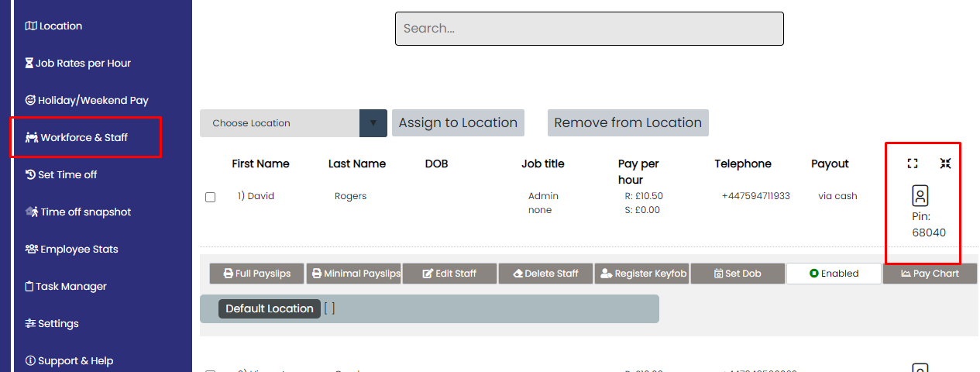This screenshot has height=372, width=980.
Task: Open Location in the sidebar
Action: tap(53, 26)
